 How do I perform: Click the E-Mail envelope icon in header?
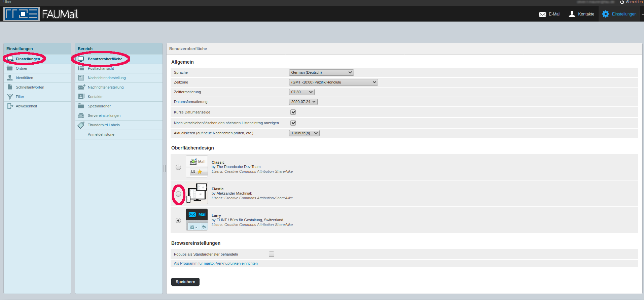pos(542,14)
